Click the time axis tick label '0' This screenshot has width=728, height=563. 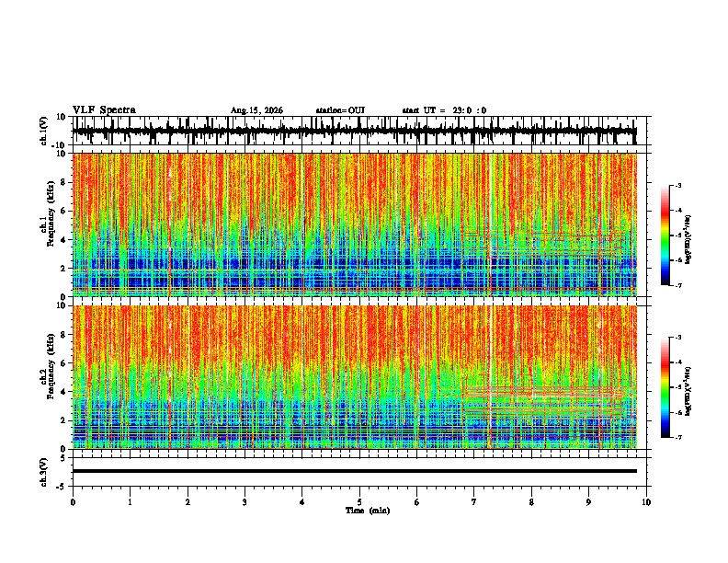tap(73, 502)
